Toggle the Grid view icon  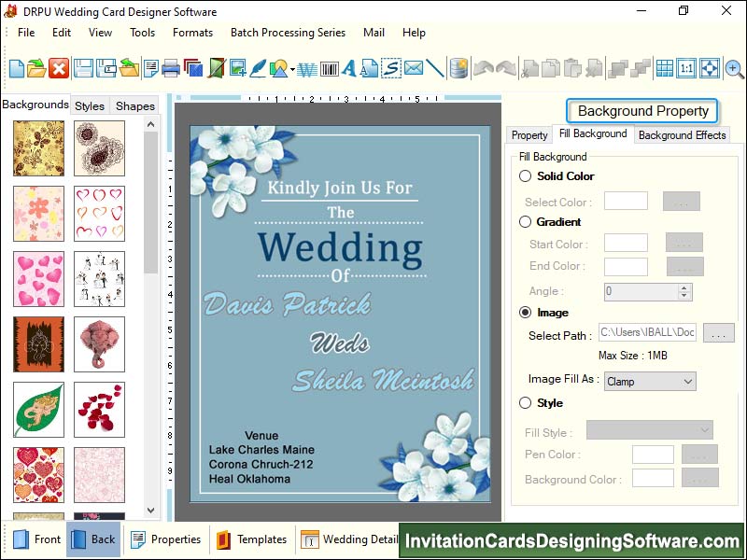[x=664, y=68]
